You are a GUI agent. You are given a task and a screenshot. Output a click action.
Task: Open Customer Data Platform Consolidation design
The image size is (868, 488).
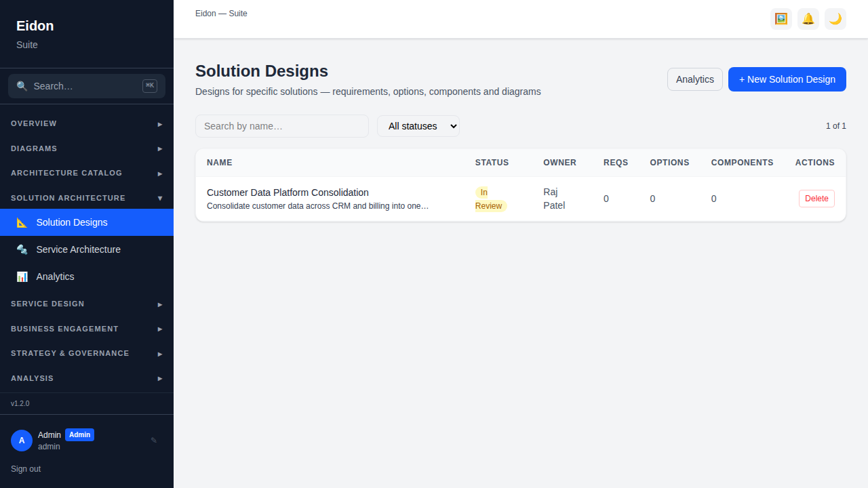point(288,192)
